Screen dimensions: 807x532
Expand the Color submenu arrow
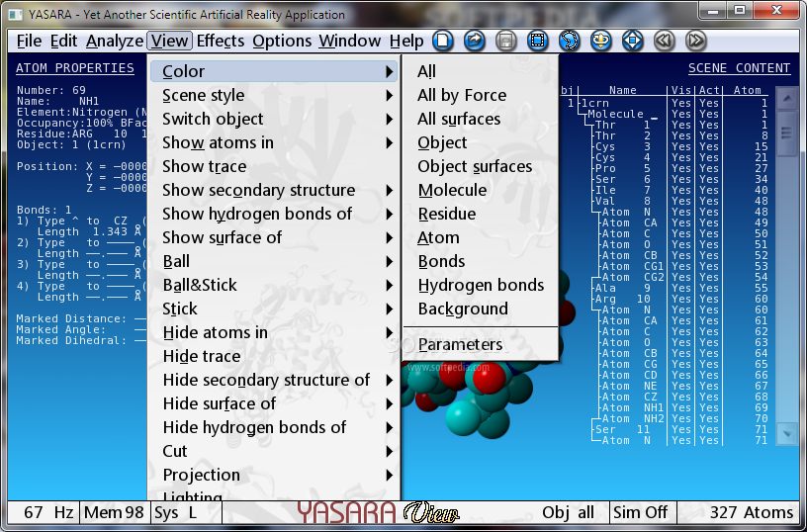[x=390, y=72]
